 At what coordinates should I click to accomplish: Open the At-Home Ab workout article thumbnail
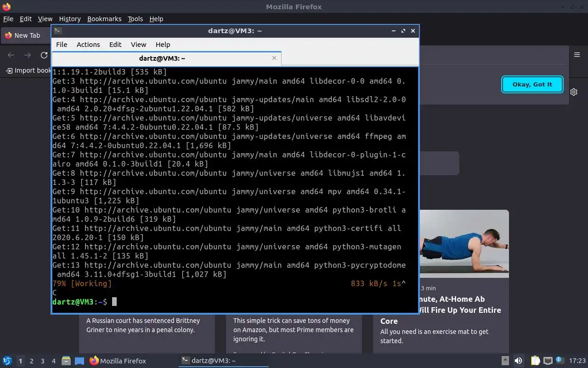click(x=464, y=244)
